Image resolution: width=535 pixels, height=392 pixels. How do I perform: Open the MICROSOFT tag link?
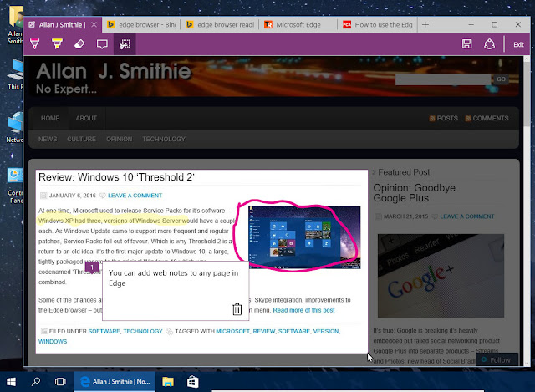pos(232,331)
